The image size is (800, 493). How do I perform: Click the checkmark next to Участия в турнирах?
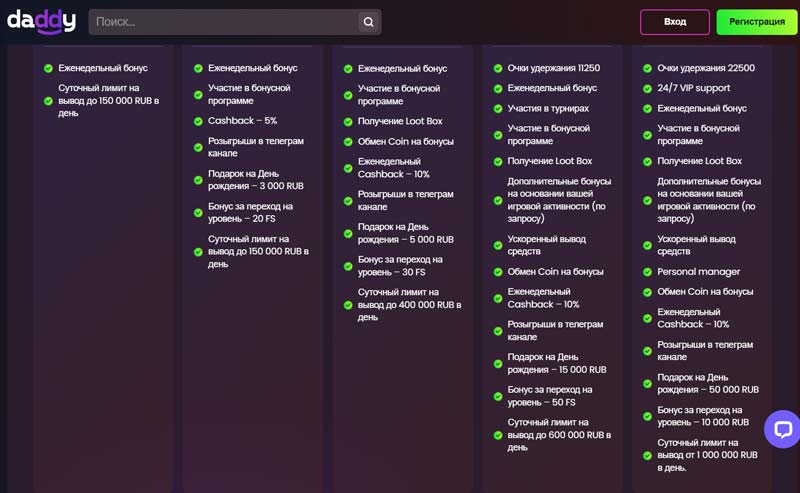498,108
